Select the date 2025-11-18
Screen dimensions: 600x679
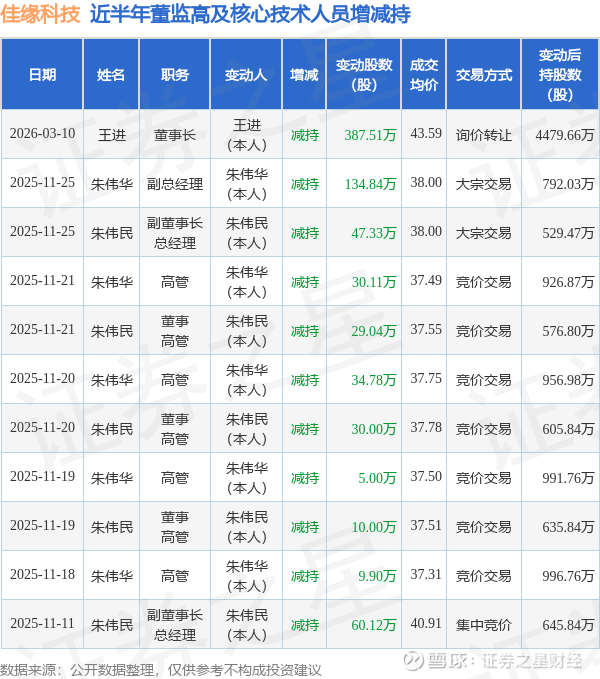point(42,574)
